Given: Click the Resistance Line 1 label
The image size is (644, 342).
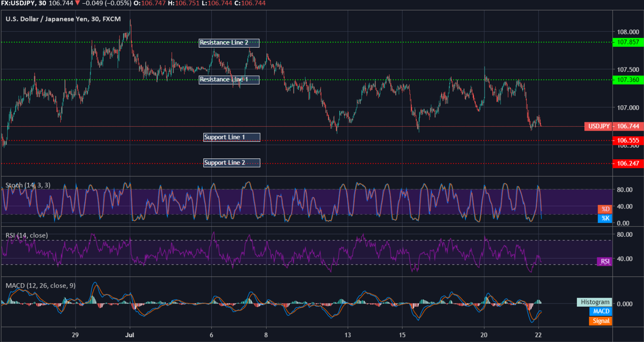Looking at the screenshot, I should (x=229, y=80).
